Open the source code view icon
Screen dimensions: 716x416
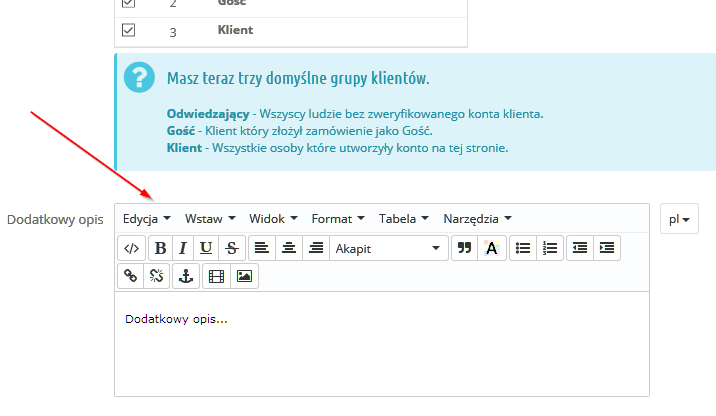pos(130,249)
